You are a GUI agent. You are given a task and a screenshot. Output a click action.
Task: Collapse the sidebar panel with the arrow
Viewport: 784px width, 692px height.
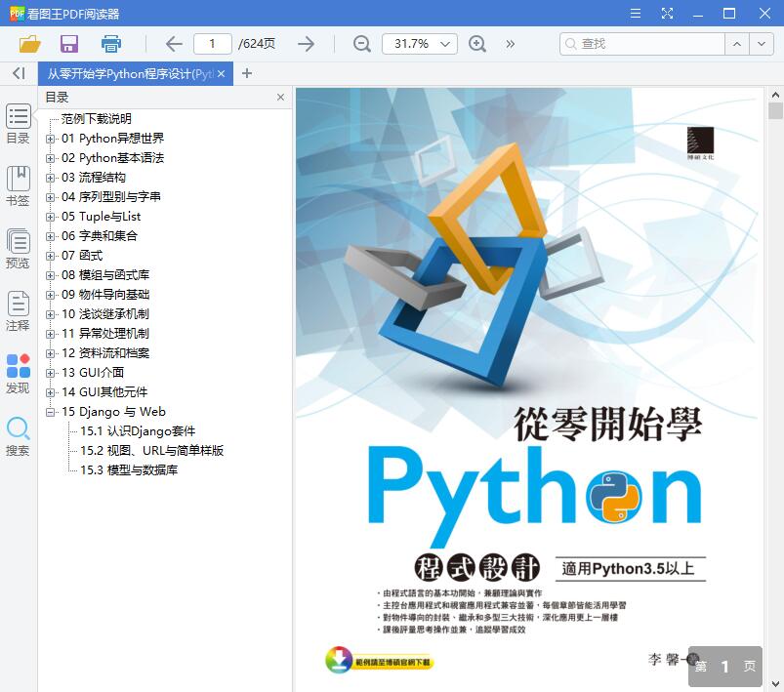point(18,73)
